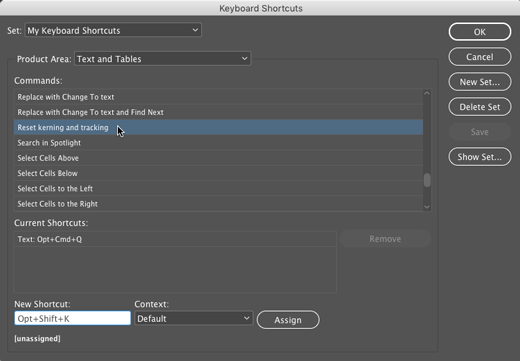The width and height of the screenshot is (520, 361).
Task: Click the Delete Set button
Action: [480, 107]
